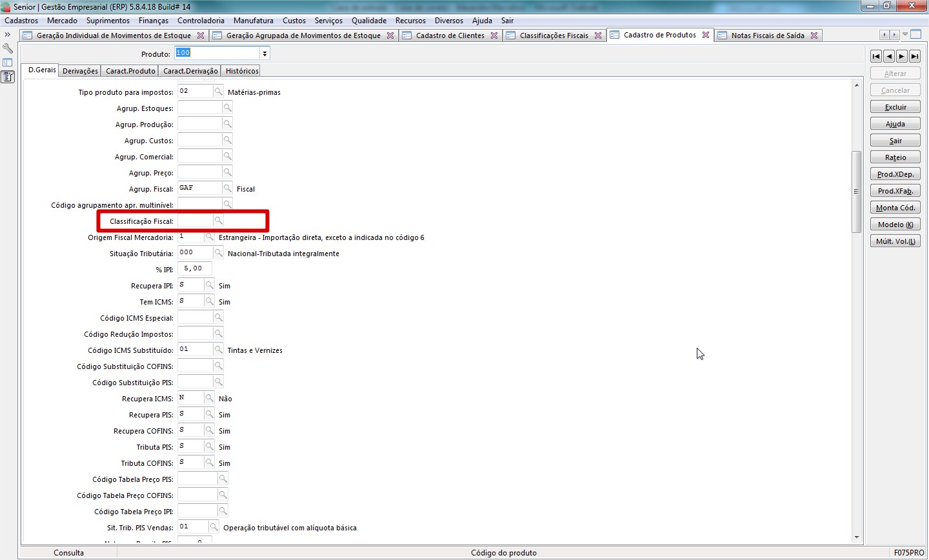Expand the left sidebar with the chevron
The height and width of the screenshot is (560, 929).
8,35
